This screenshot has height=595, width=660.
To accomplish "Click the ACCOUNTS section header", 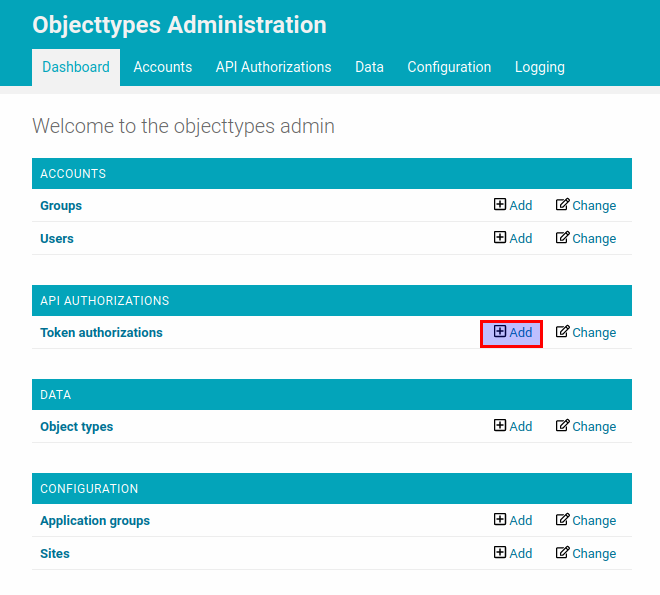I will click(x=332, y=173).
